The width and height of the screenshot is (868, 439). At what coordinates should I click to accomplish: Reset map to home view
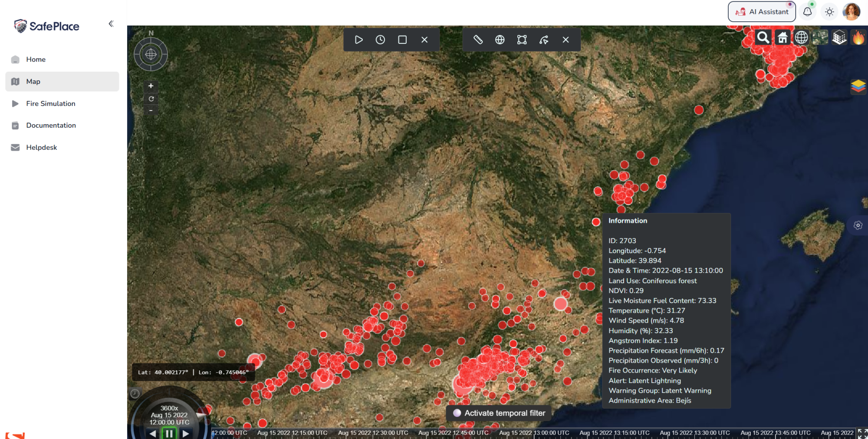click(782, 38)
